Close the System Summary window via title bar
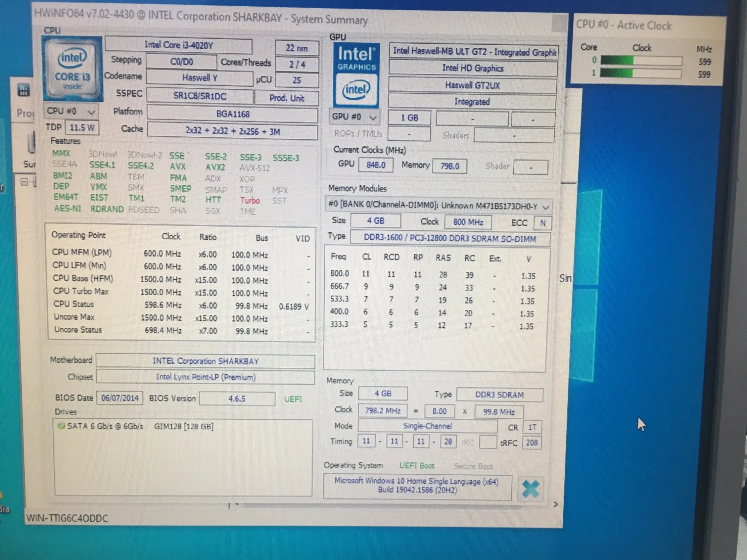747x560 pixels. (559, 23)
